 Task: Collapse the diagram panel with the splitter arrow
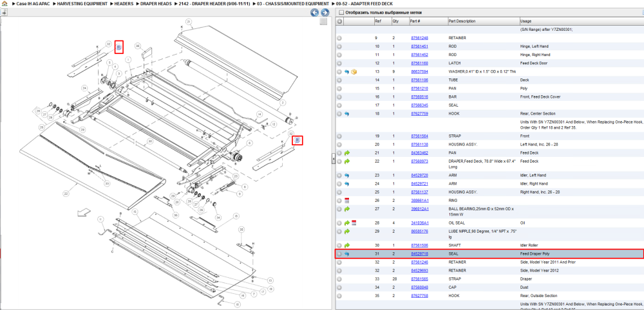click(x=334, y=160)
